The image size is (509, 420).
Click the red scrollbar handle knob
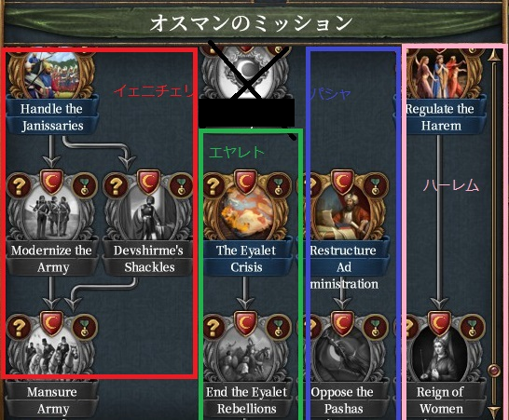point(494,370)
